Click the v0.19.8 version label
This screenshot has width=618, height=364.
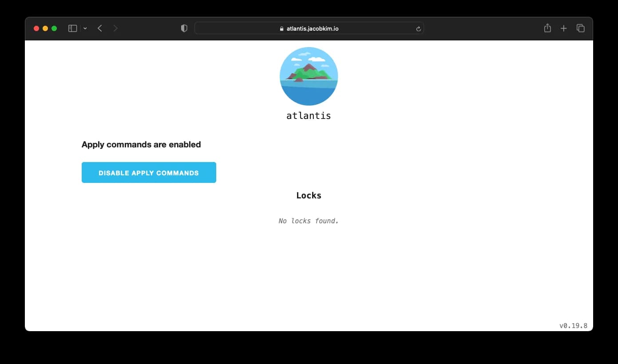point(574,325)
